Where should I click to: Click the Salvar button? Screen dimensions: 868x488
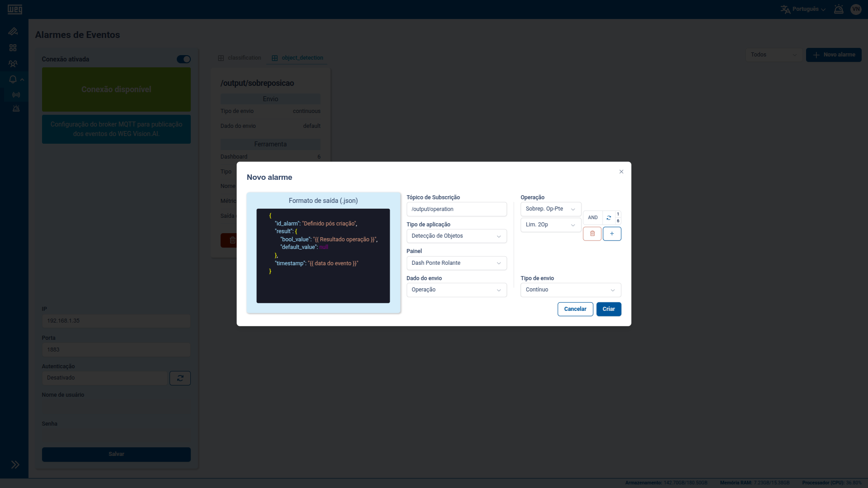[x=116, y=454]
